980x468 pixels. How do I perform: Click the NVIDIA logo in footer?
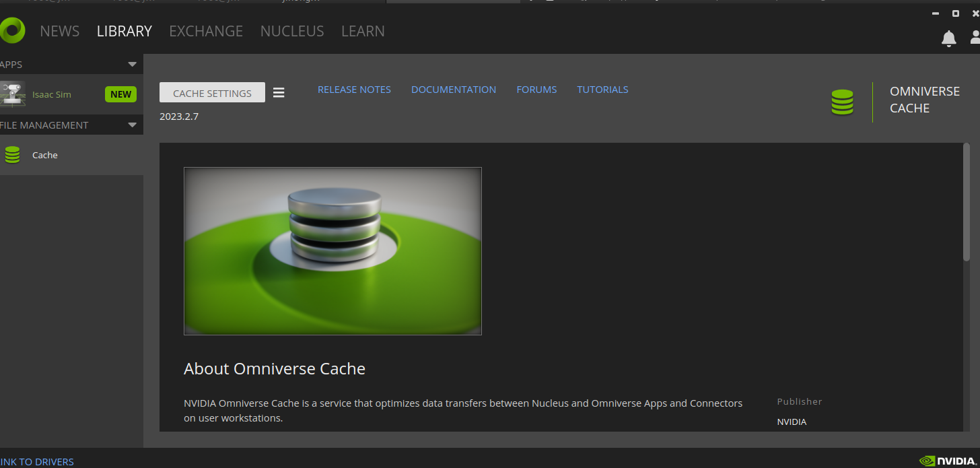949,461
